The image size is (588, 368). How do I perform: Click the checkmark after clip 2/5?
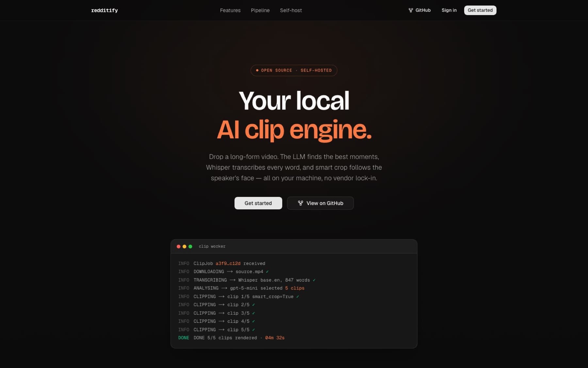(x=253, y=305)
